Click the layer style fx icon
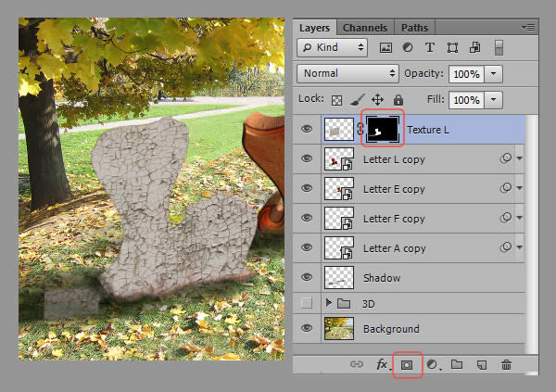Screen dimensions: 556x392 point(381,365)
